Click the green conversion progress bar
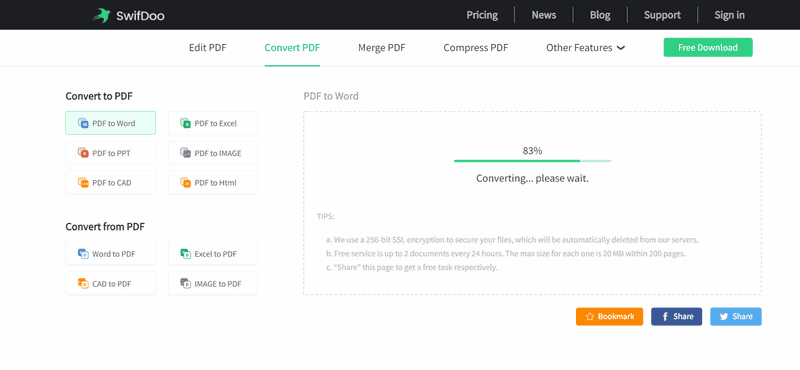Screen dimensions: 800x370 coord(532,161)
